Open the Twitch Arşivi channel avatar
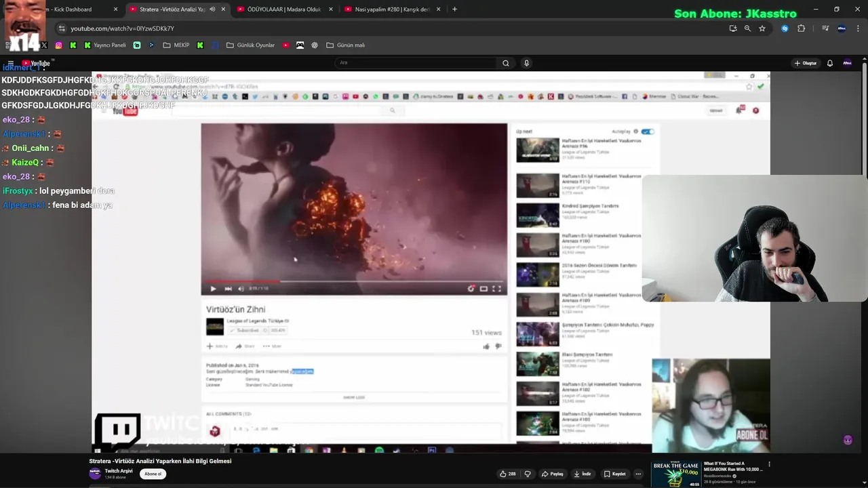This screenshot has height=488, width=868. [95, 474]
